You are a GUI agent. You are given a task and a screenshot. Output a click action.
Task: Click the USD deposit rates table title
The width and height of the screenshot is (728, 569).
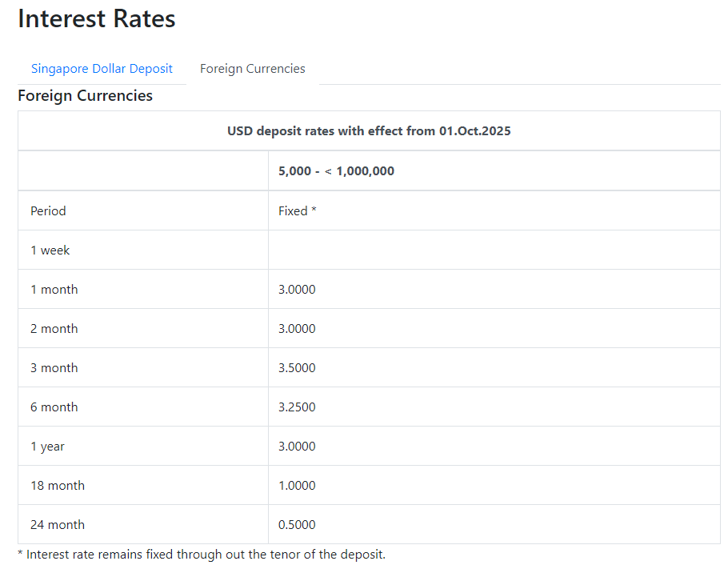[x=369, y=131]
